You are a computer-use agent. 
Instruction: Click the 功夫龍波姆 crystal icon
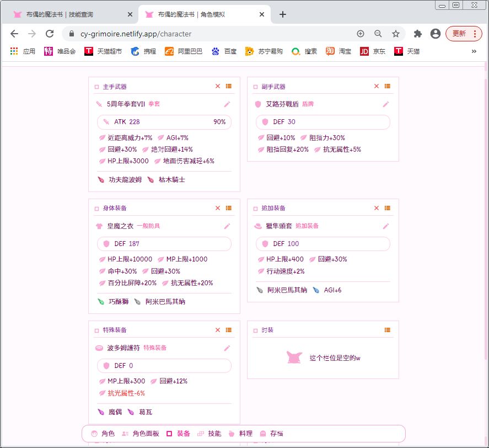pyautogui.click(x=101, y=179)
